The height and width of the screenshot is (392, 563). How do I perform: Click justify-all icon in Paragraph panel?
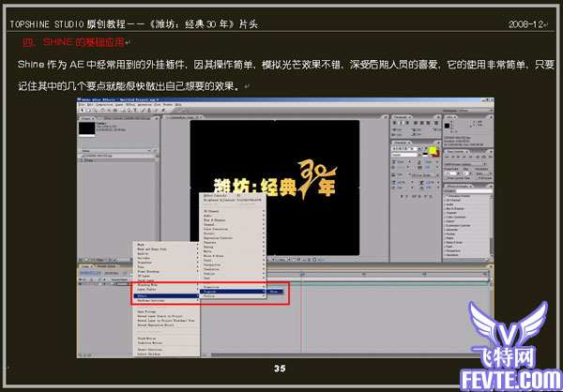coord(436,123)
